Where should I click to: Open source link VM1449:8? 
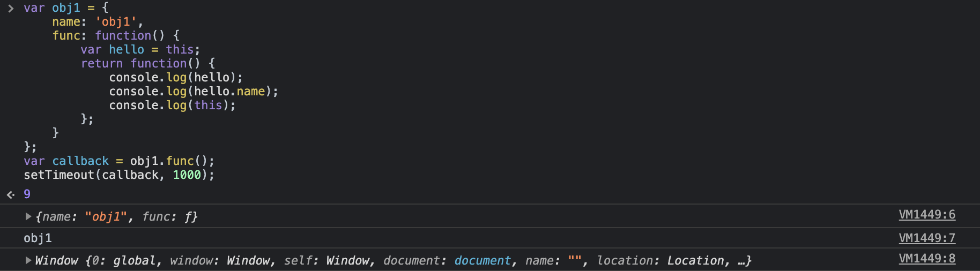(927, 259)
